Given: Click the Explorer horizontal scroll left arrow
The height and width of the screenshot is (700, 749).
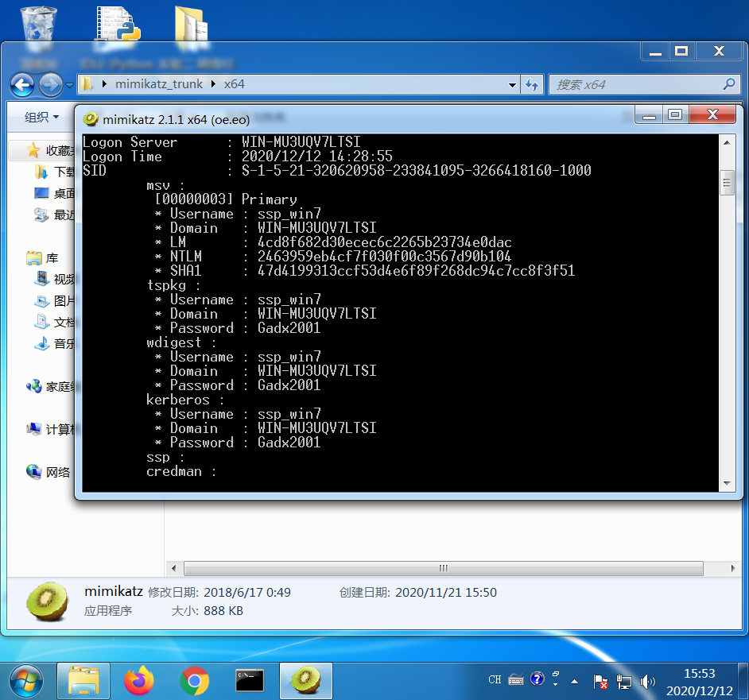Looking at the screenshot, I should point(174,568).
